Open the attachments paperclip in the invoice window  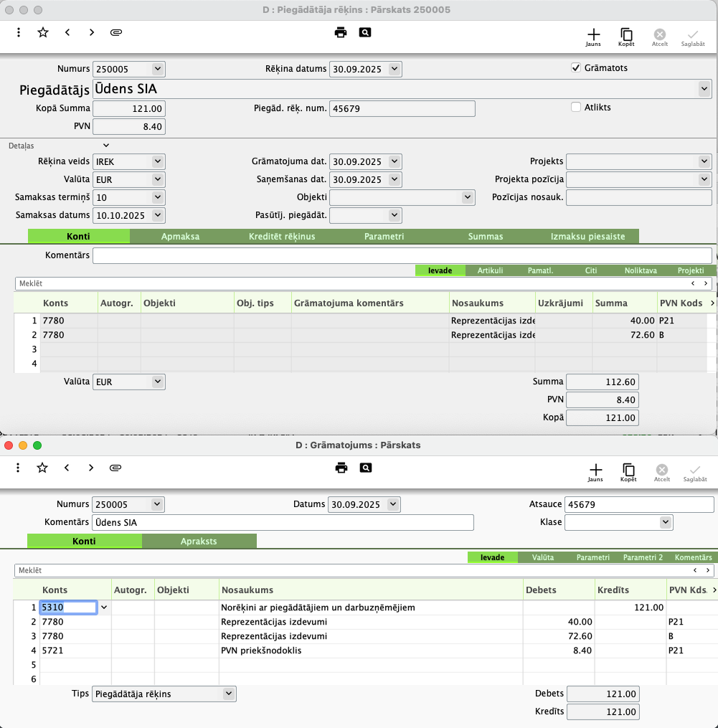coord(115,32)
